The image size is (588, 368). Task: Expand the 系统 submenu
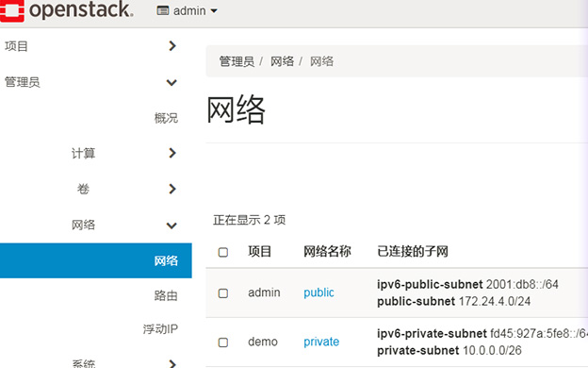172,363
